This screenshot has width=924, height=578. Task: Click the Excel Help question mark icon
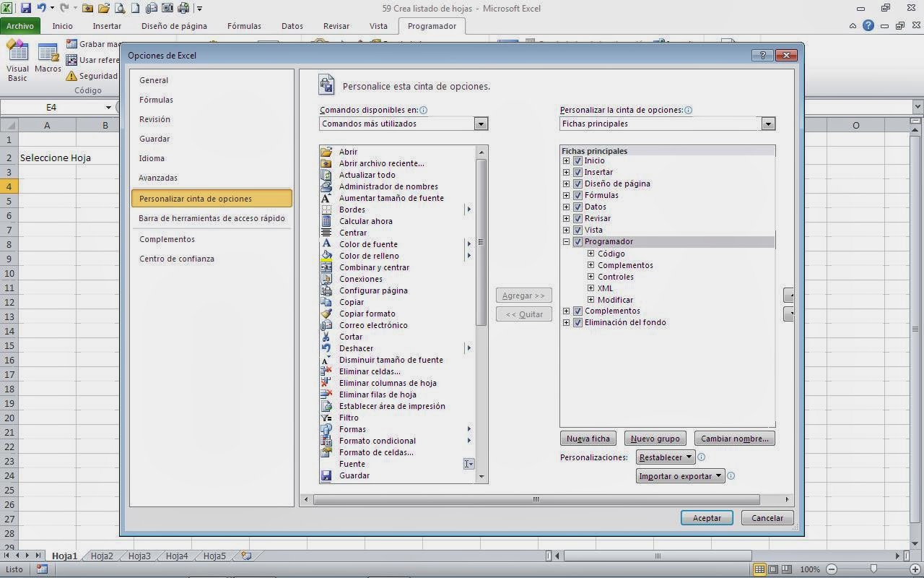pos(868,26)
